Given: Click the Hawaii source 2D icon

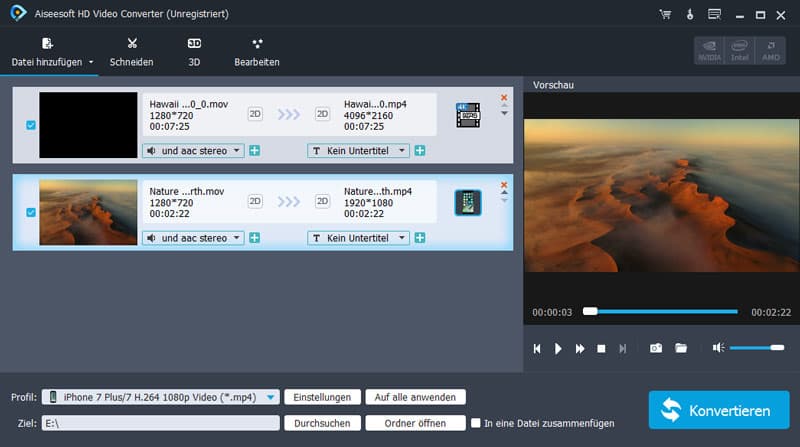Looking at the screenshot, I should pos(255,114).
